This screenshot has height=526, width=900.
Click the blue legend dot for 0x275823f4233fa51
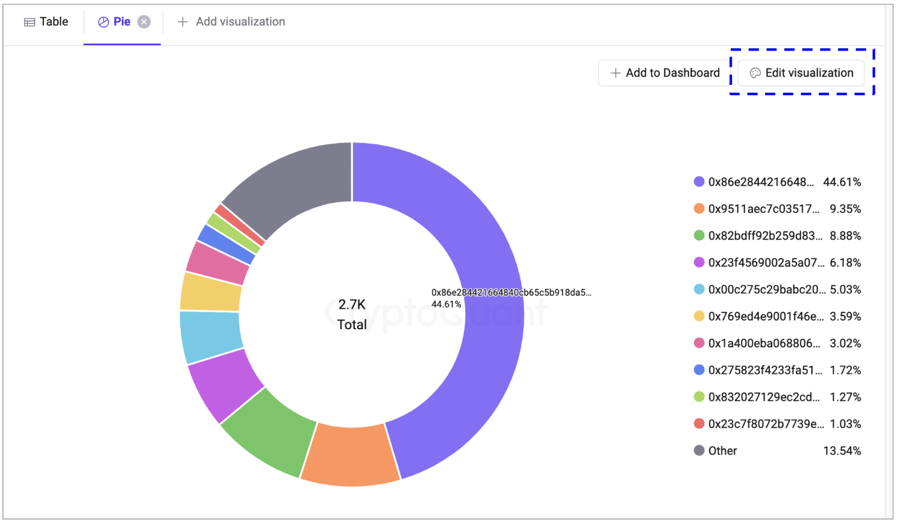699,370
